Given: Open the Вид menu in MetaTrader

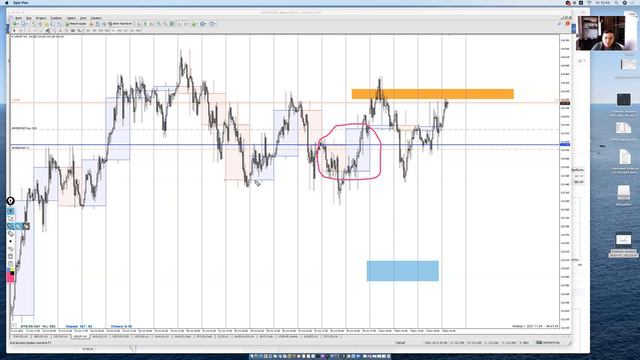Looking at the screenshot, I should (x=29, y=18).
